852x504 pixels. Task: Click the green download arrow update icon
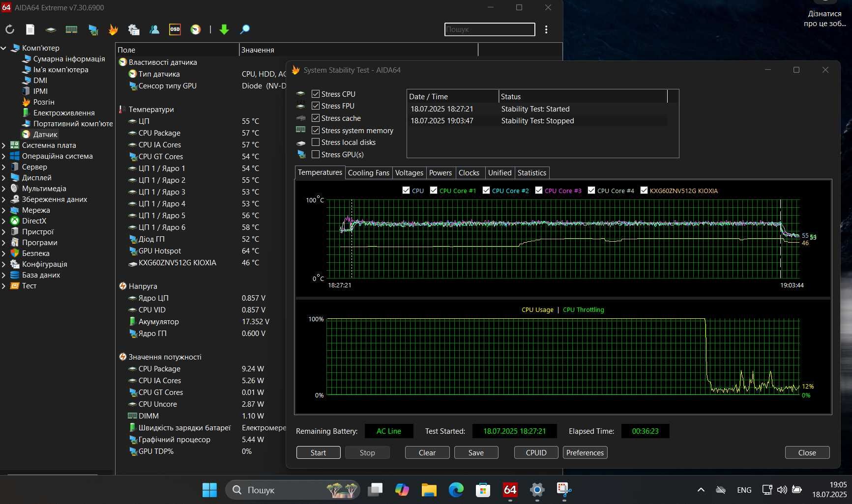(x=224, y=29)
